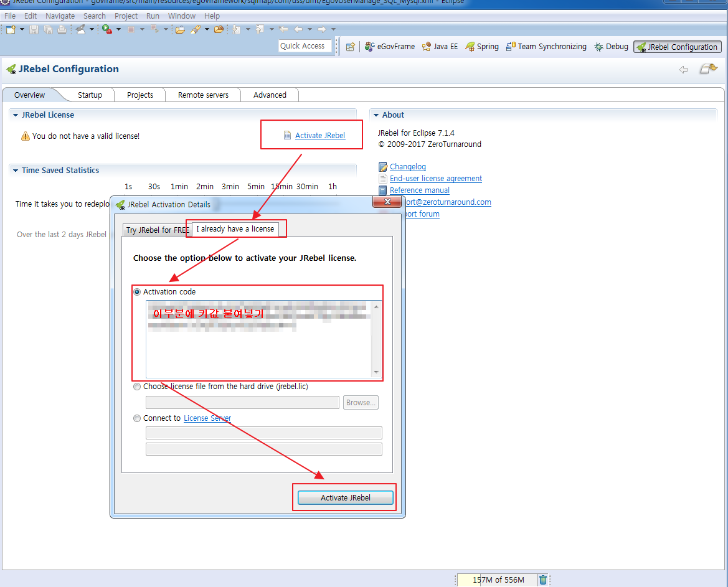Open the File menu
This screenshot has width=728, height=587.
(x=10, y=16)
